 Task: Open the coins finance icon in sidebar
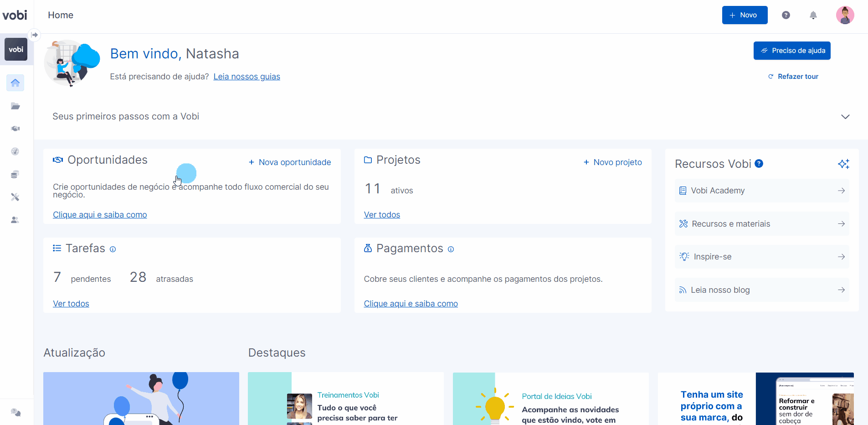coord(15,174)
